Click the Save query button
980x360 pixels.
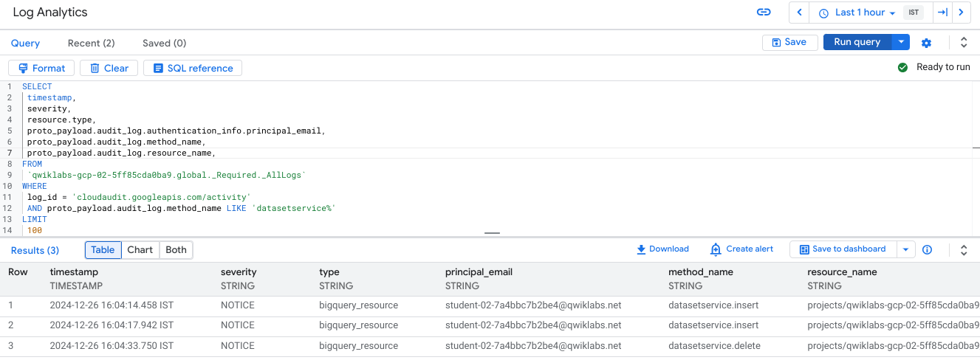click(x=789, y=42)
